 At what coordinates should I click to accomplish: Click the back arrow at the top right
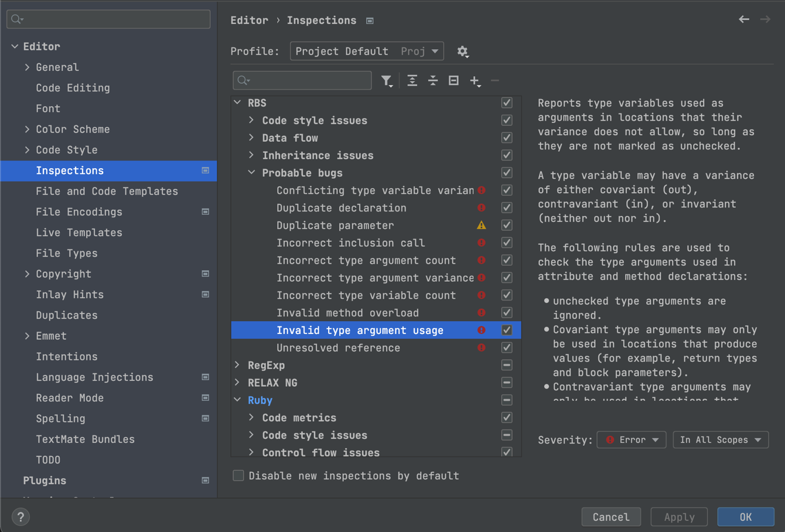click(x=744, y=19)
